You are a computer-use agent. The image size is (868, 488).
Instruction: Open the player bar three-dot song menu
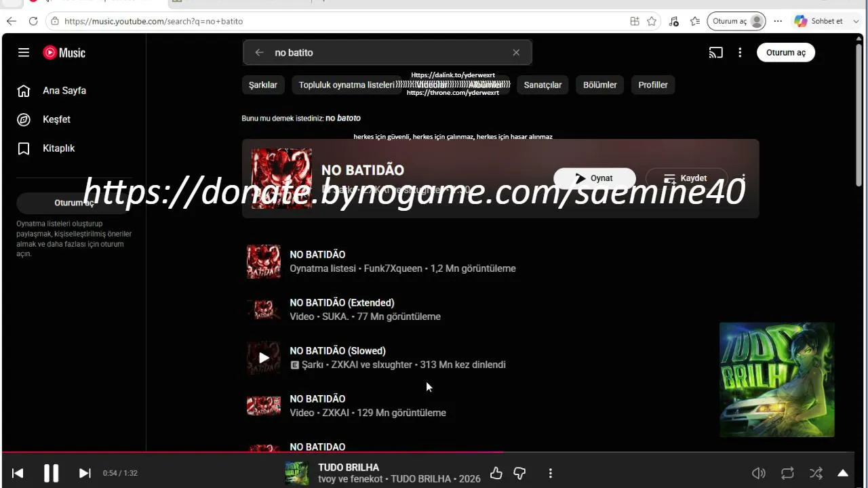click(x=550, y=473)
